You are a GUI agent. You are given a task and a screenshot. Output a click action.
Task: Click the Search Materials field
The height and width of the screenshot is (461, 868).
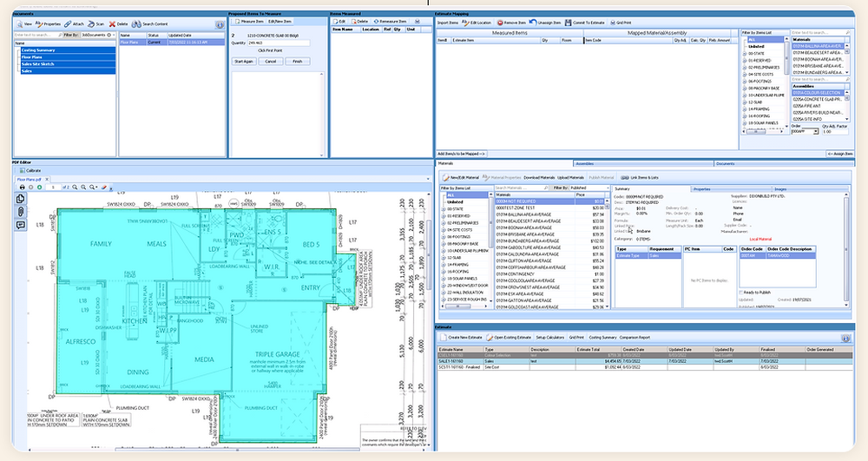click(522, 188)
